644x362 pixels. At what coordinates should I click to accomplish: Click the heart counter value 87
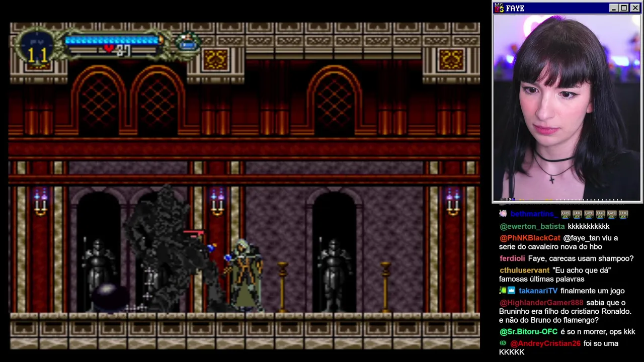(x=123, y=50)
